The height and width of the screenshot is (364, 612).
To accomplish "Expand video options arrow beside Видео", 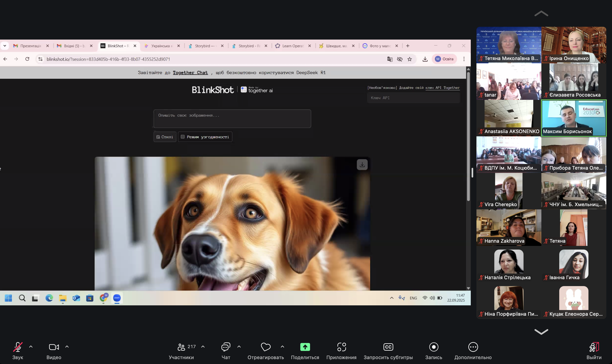I will (67, 347).
